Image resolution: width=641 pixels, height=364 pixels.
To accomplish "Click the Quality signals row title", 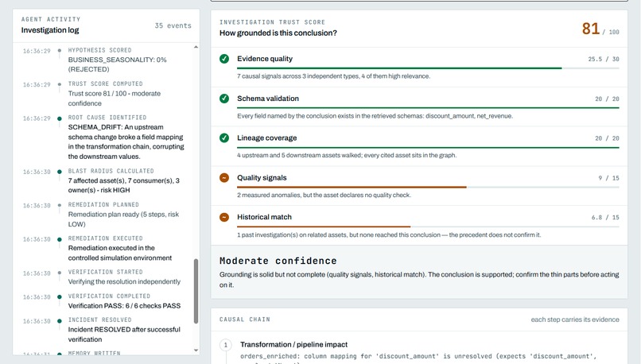I will tap(262, 178).
